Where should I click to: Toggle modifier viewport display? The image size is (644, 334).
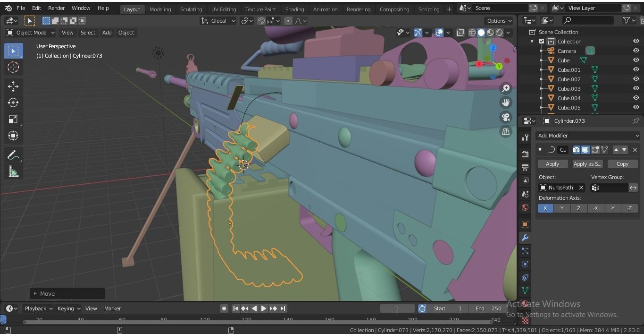pyautogui.click(x=585, y=150)
